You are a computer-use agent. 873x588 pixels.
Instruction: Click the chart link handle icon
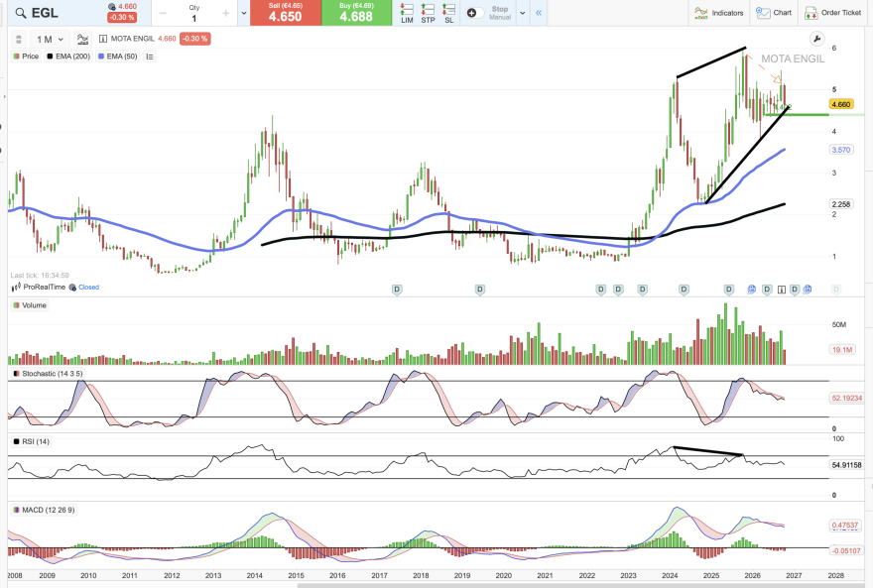click(x=19, y=40)
